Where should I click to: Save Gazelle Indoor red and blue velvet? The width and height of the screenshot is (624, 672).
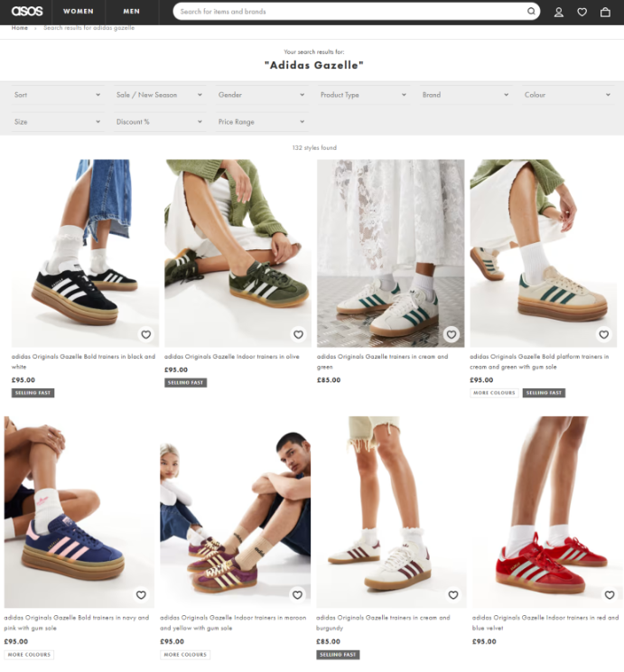[609, 595]
